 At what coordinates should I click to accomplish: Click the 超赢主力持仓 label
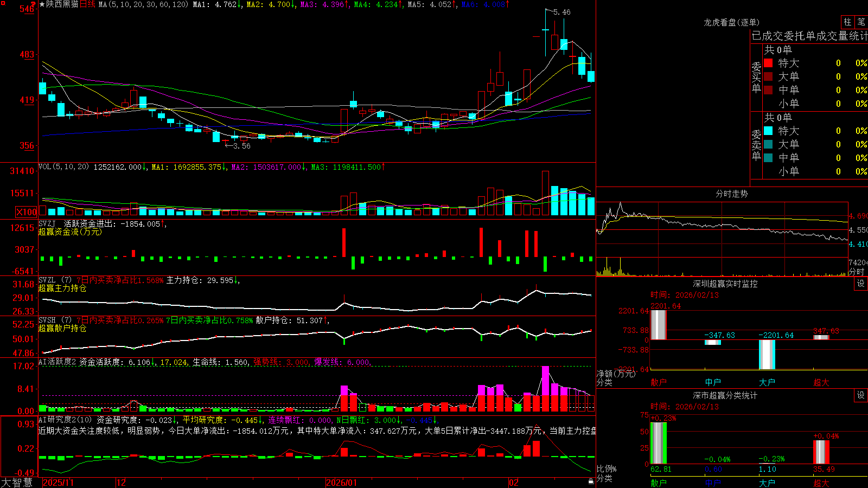click(x=62, y=288)
